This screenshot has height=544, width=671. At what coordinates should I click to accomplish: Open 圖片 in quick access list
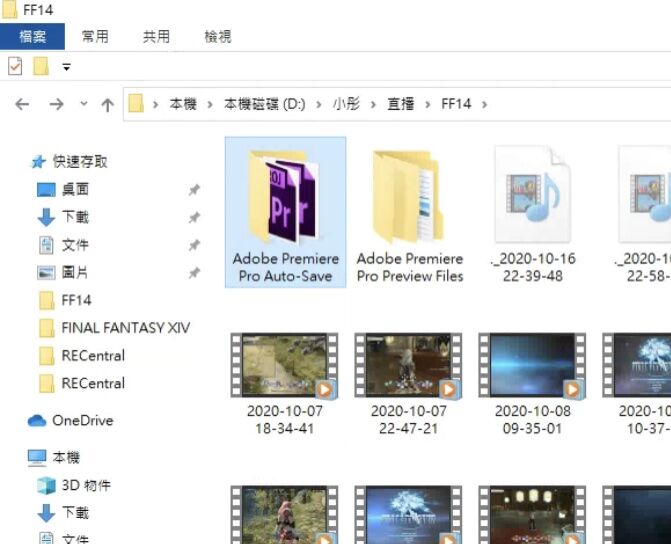coord(75,272)
